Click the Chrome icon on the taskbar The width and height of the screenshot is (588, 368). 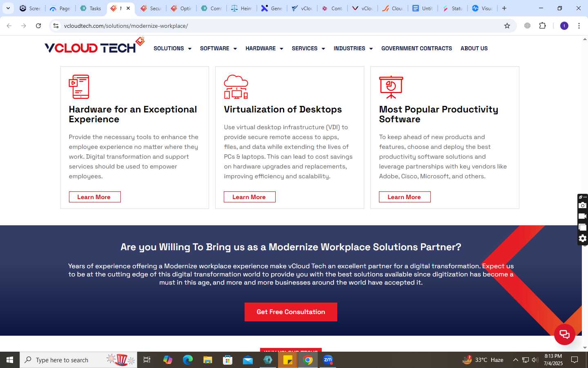(308, 360)
